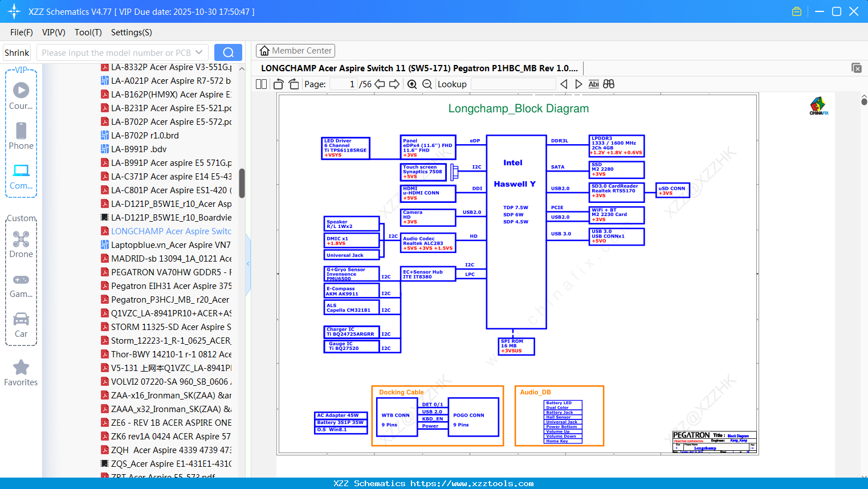
Task: Open the Favorites star section
Action: click(x=21, y=373)
